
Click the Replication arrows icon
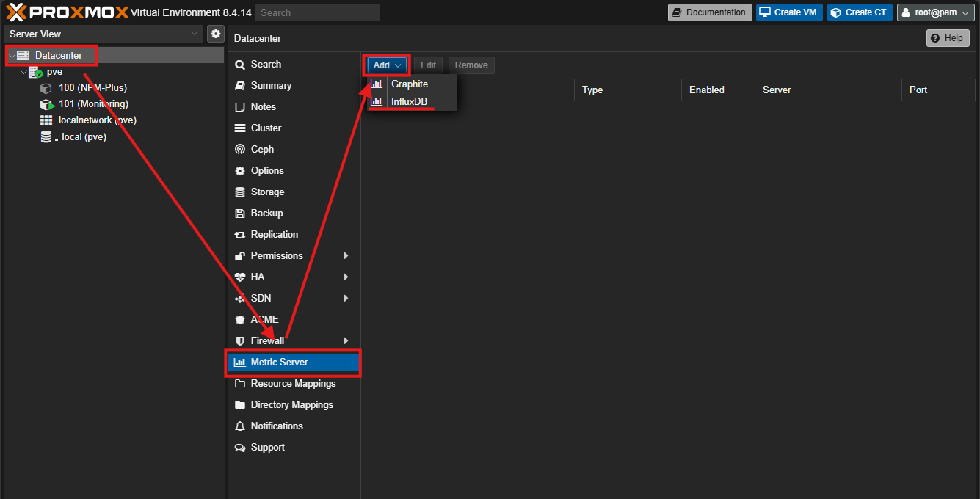click(x=239, y=235)
